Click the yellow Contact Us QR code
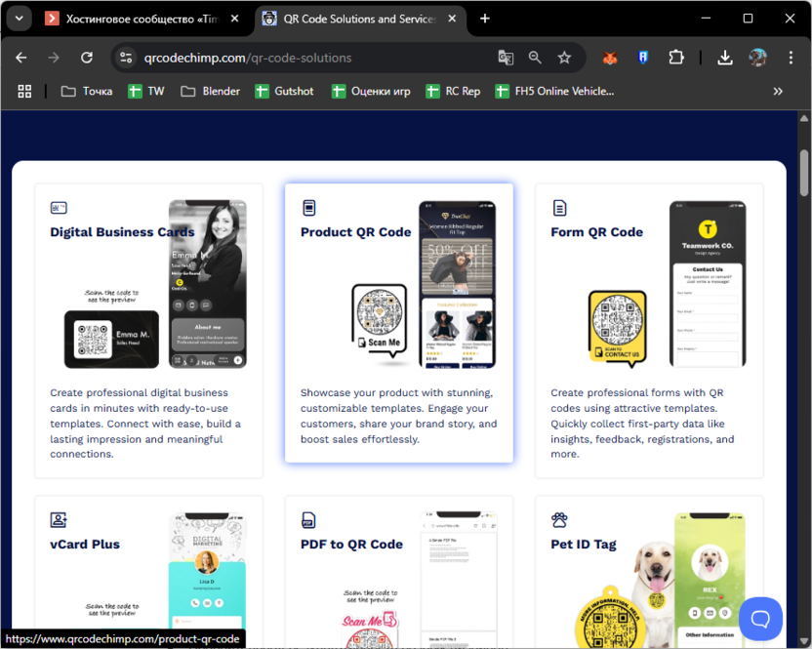Image resolution: width=812 pixels, height=649 pixels. coord(617,328)
